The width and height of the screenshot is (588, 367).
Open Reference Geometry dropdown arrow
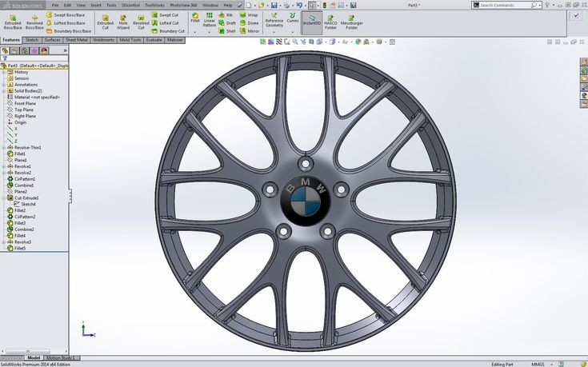tap(274, 32)
